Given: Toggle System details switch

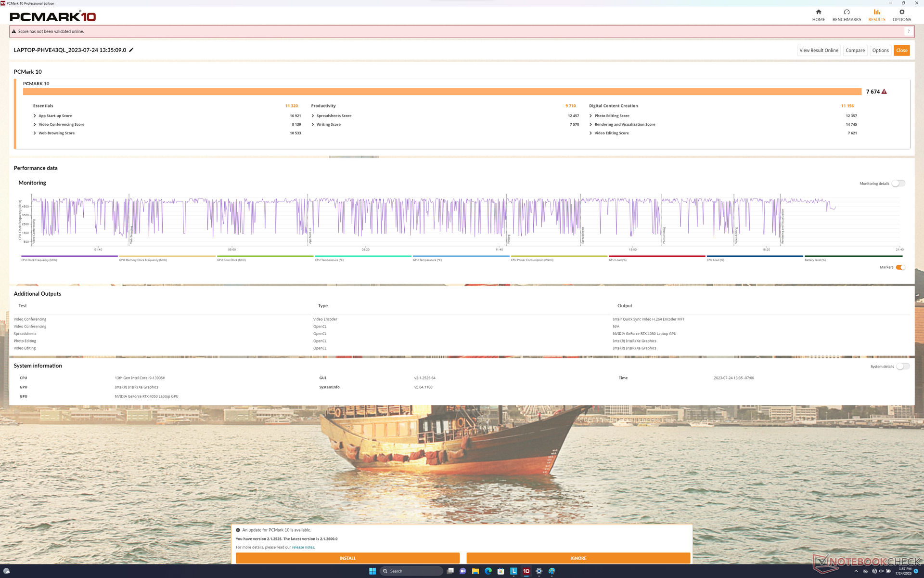Looking at the screenshot, I should (x=902, y=367).
